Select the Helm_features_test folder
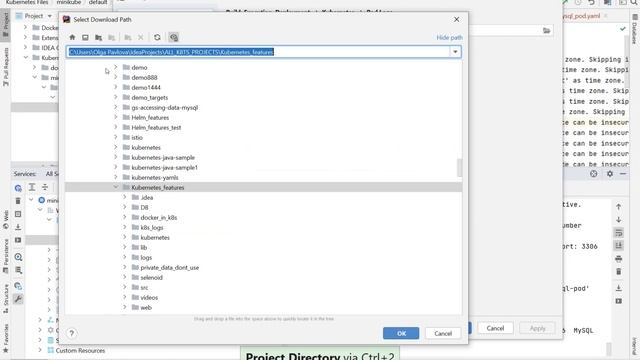Viewport: 640px width, 360px height. tap(156, 127)
